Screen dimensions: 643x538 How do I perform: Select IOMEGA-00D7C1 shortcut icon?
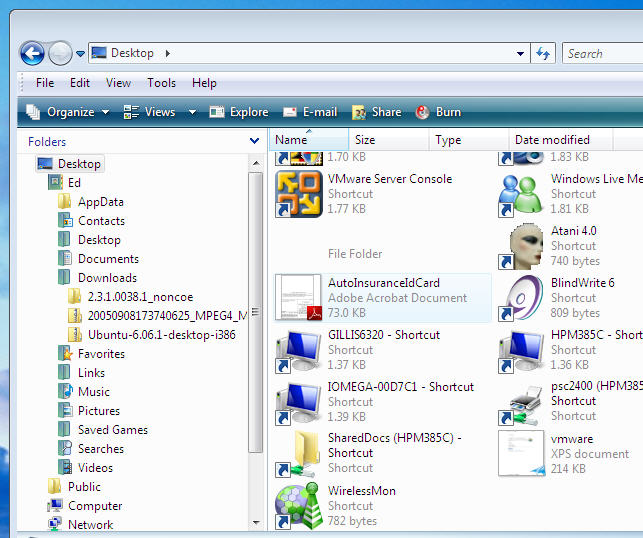pyautogui.click(x=299, y=403)
